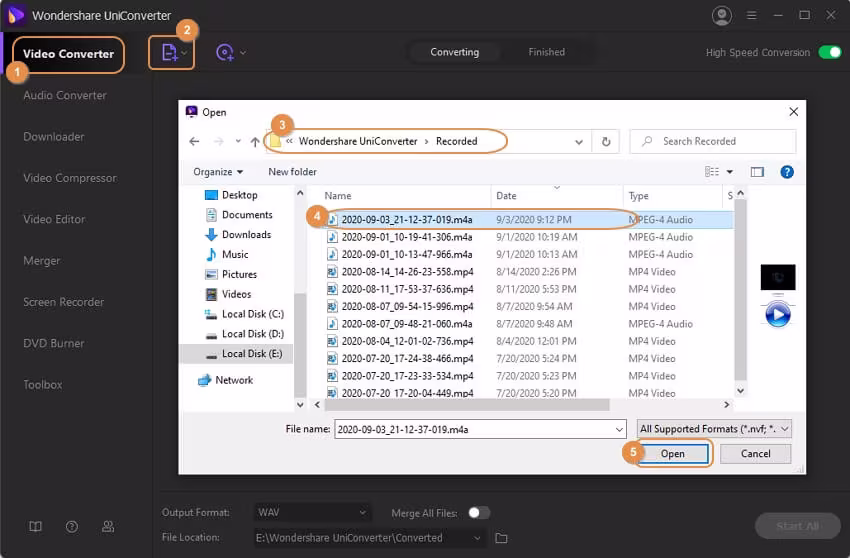Click the Back arrow in Open dialog
The image size is (850, 558).
click(194, 142)
